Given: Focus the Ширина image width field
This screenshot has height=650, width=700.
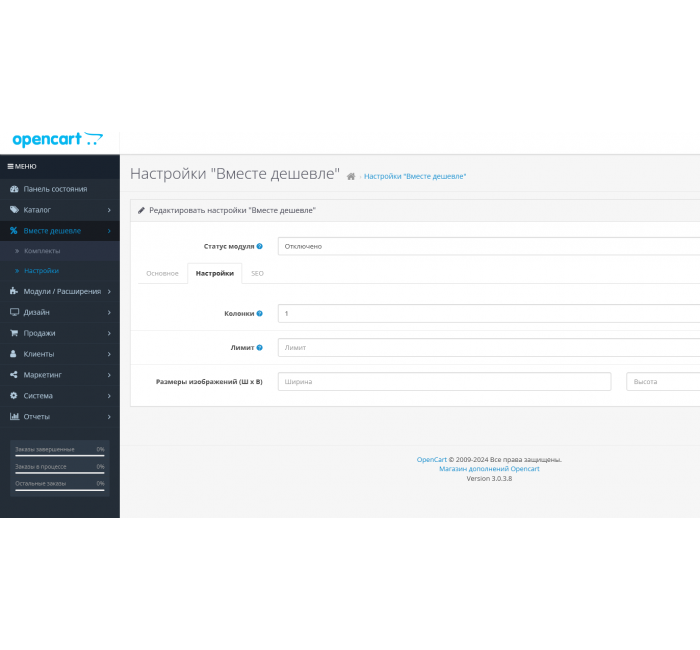Looking at the screenshot, I should [x=444, y=382].
